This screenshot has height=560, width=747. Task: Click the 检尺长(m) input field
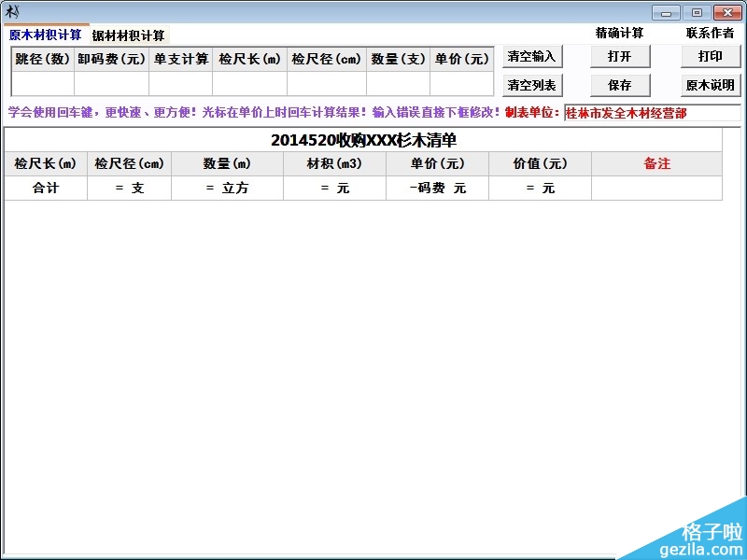click(x=249, y=83)
